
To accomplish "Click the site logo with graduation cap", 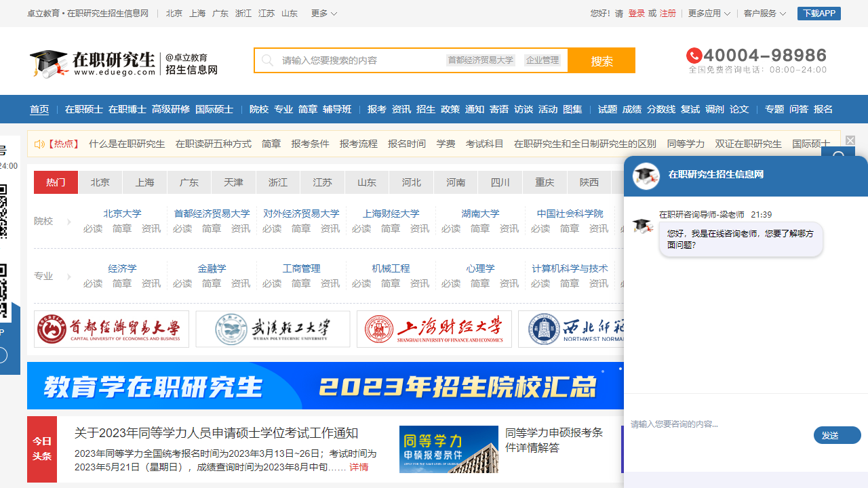I will point(123,63).
